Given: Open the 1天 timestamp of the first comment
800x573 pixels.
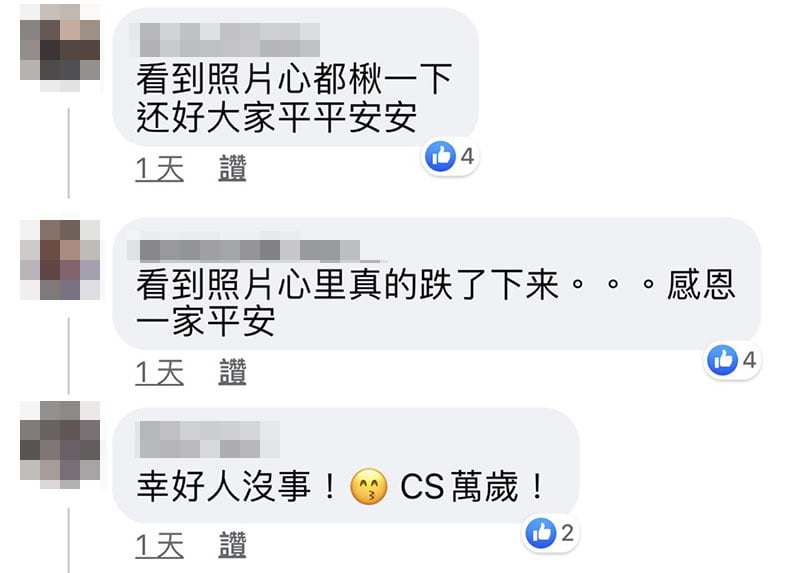Looking at the screenshot, I should point(160,169).
